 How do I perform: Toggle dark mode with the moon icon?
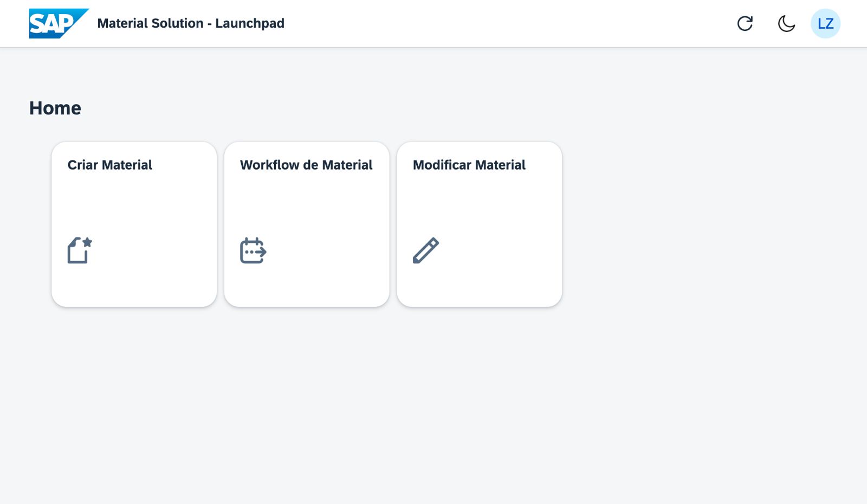point(786,23)
